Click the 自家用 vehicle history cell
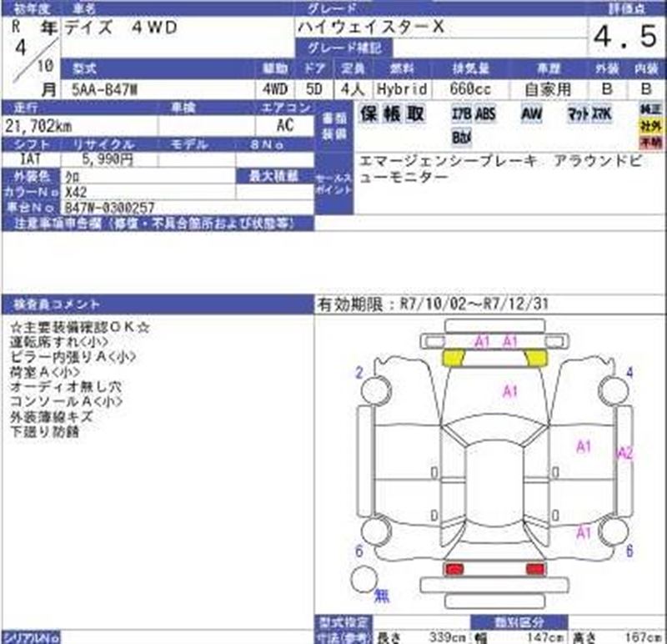Viewport: 667px width, 644px height. click(548, 89)
